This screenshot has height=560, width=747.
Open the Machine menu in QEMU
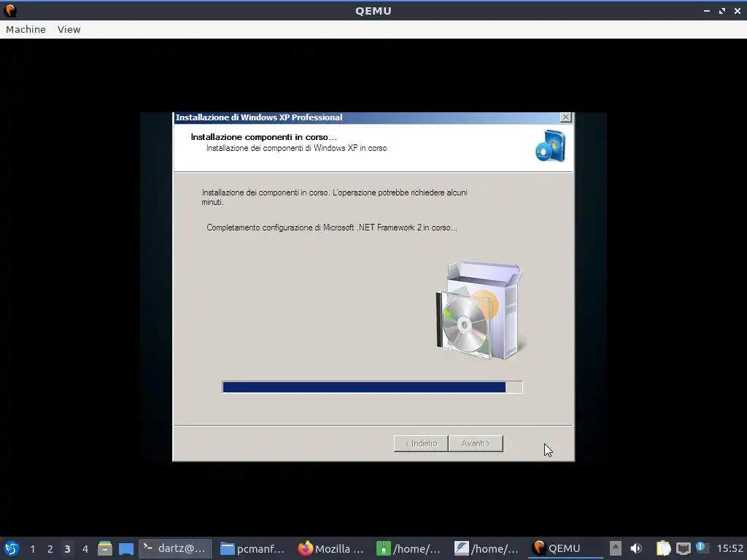click(x=26, y=29)
